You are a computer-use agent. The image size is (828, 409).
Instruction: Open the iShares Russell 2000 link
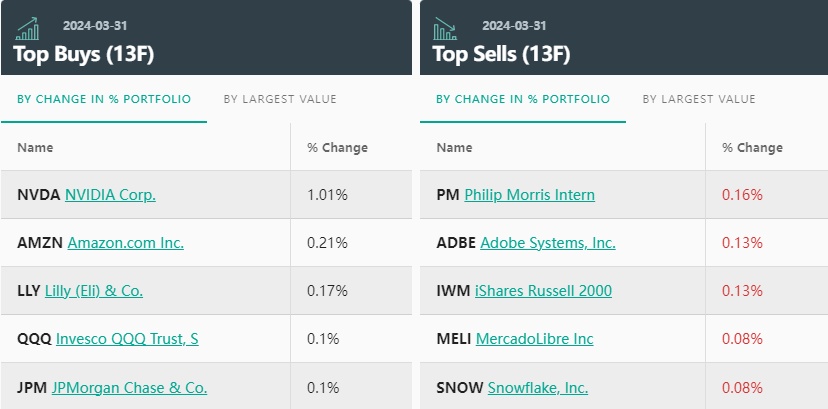coord(543,291)
